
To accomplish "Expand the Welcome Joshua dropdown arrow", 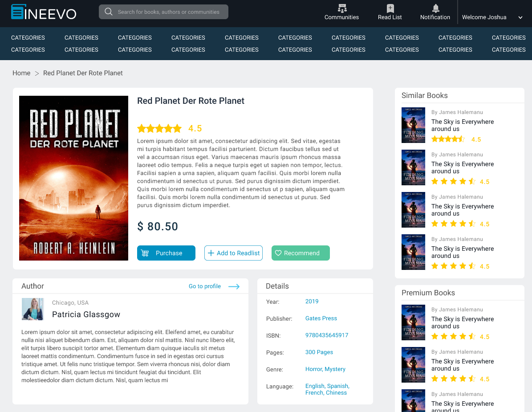I will coord(520,17).
